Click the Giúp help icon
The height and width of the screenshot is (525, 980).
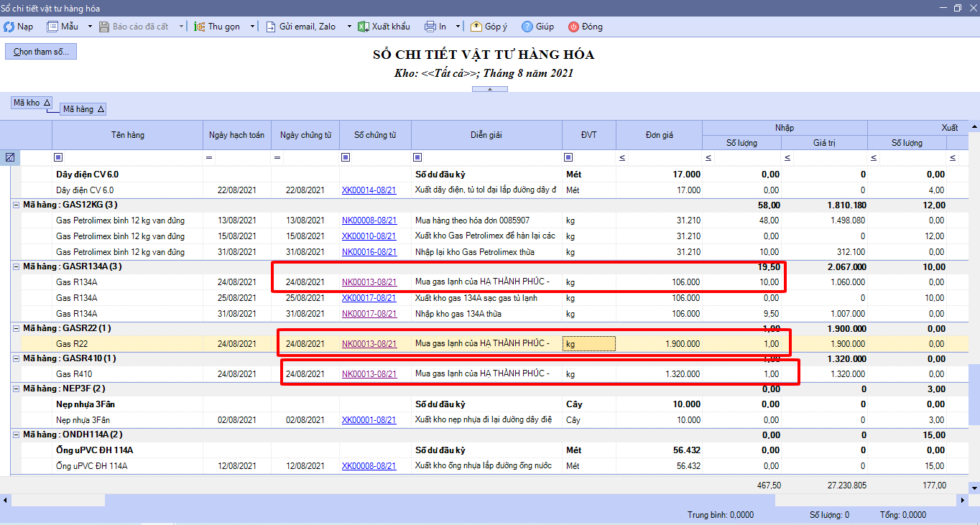point(527,27)
